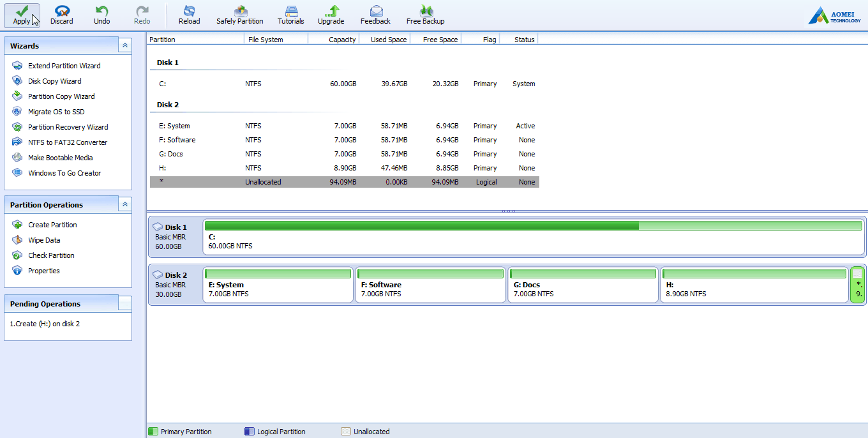
Task: Select F: Software partition row
Action: 345,140
